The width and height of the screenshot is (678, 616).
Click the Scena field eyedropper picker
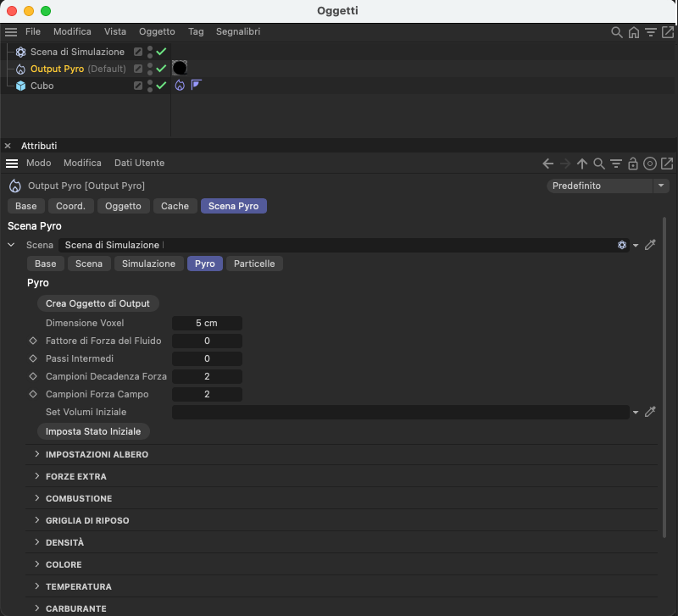pos(650,245)
